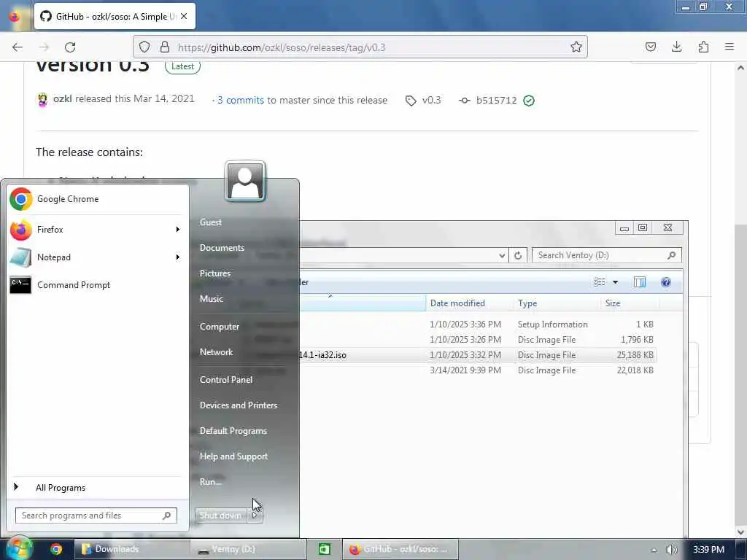The image size is (747, 560).
Task: Open Network from Start menu
Action: pyautogui.click(x=216, y=352)
